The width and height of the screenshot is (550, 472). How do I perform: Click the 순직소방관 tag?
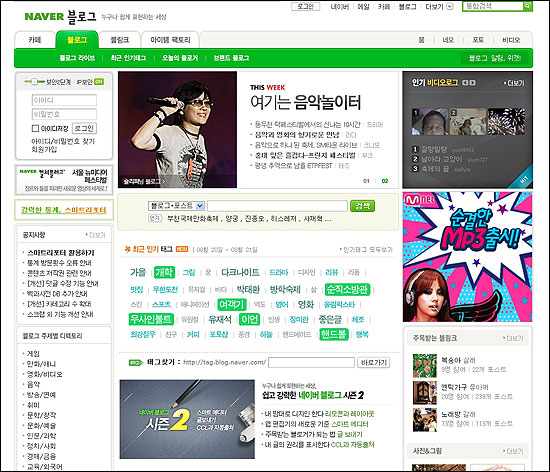tap(347, 290)
